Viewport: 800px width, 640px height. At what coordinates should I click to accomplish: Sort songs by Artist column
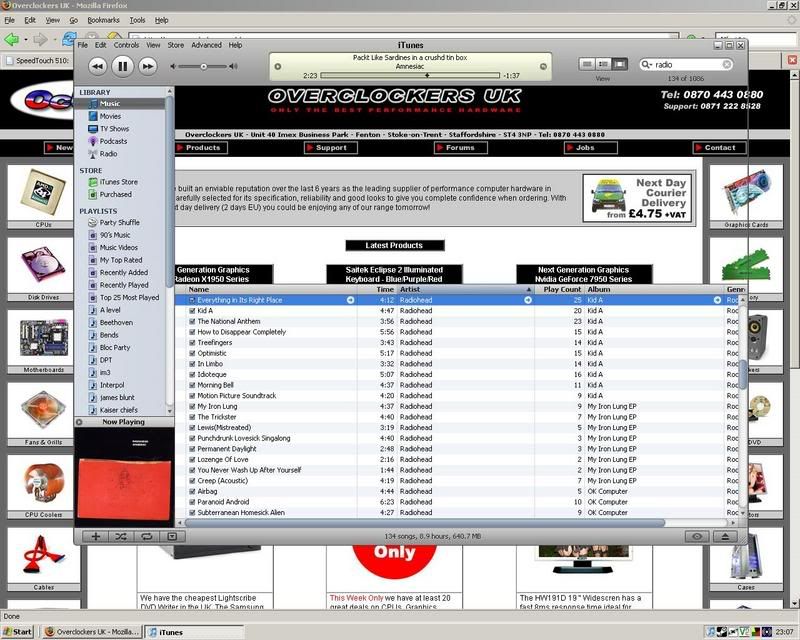pos(465,289)
